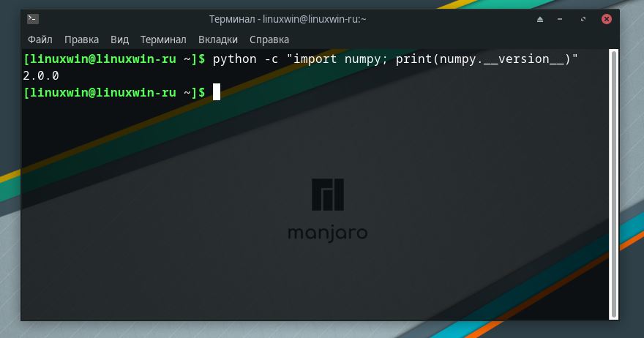The image size is (644, 338).
Task: Open the Вид menu
Action: [119, 40]
